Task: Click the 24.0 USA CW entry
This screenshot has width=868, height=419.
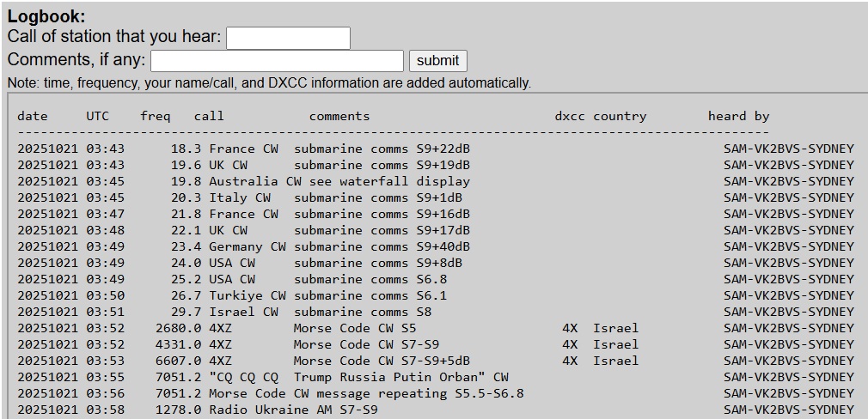Action: click(x=436, y=263)
